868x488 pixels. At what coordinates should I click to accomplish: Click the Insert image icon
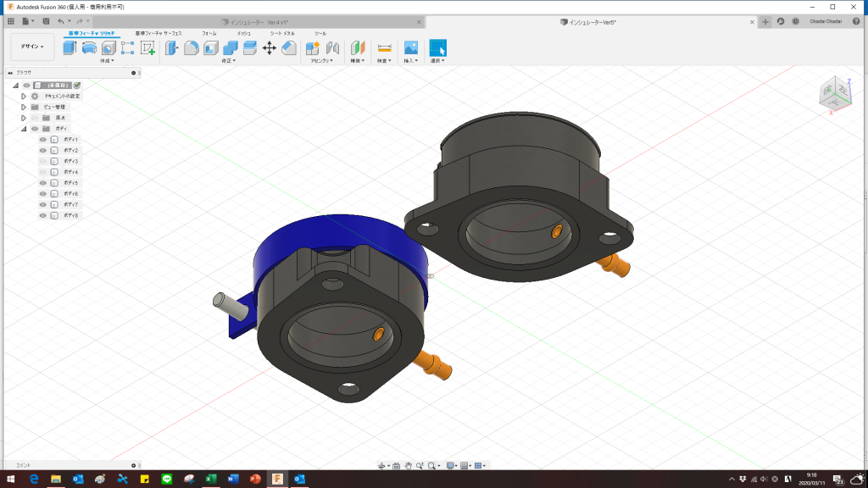pyautogui.click(x=411, y=47)
